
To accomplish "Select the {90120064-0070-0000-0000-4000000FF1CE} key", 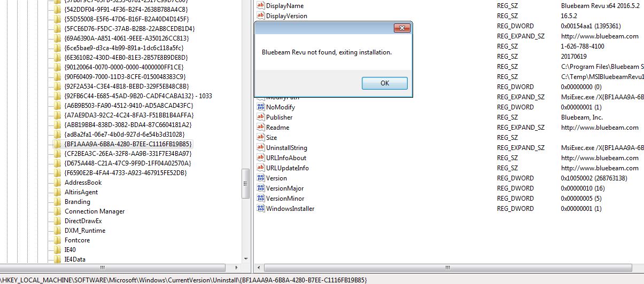I will click(123, 67).
